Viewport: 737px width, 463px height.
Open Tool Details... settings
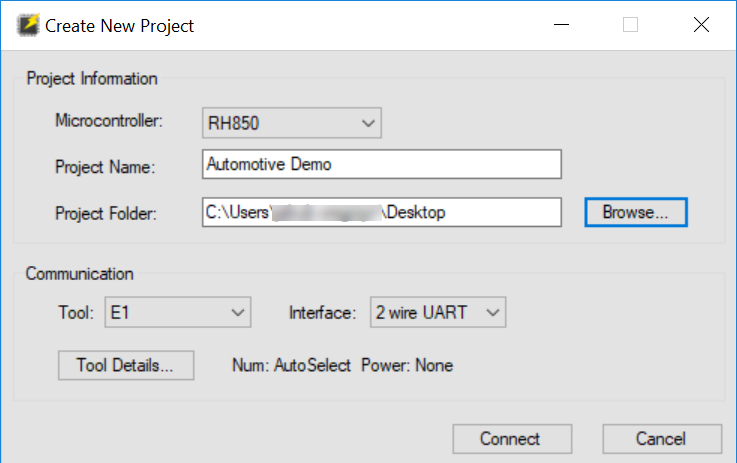coord(126,365)
